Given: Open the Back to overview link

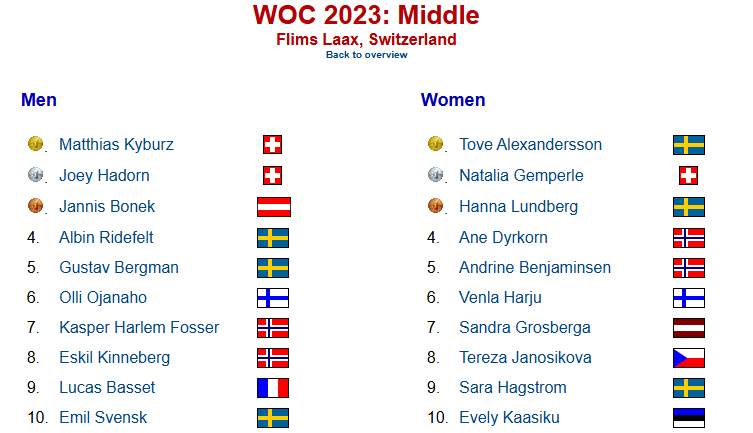Looking at the screenshot, I should tap(366, 55).
